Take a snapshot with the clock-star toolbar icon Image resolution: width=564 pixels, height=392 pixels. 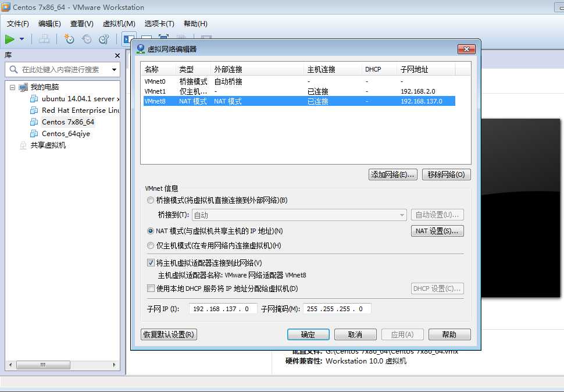coord(69,39)
